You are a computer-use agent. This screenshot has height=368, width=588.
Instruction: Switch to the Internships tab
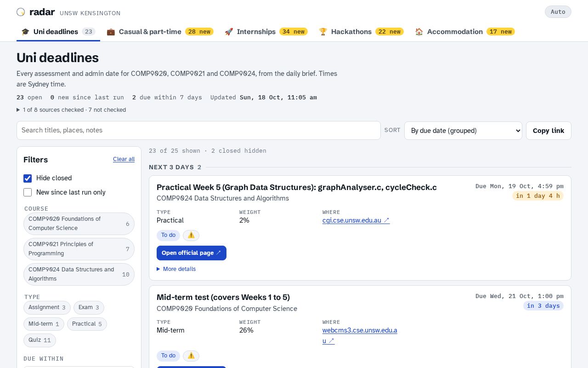point(266,32)
